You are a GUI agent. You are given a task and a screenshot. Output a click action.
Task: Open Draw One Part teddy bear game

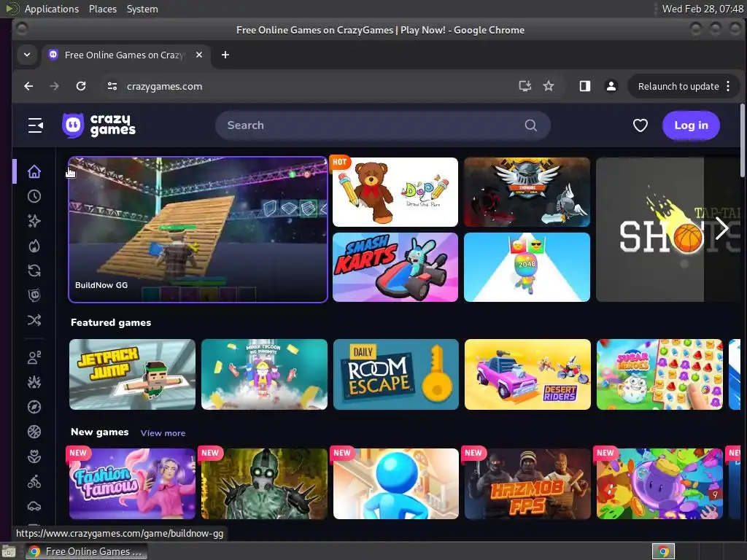click(395, 192)
